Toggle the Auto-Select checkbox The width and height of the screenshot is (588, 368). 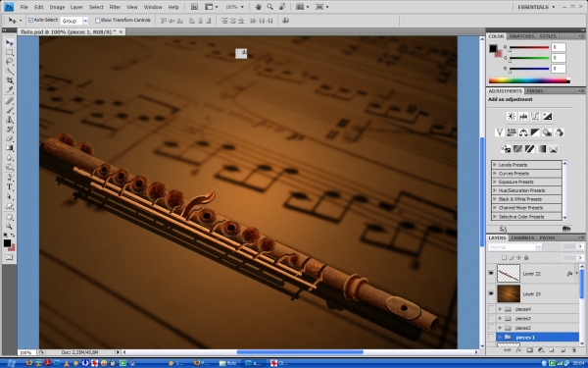(30, 21)
